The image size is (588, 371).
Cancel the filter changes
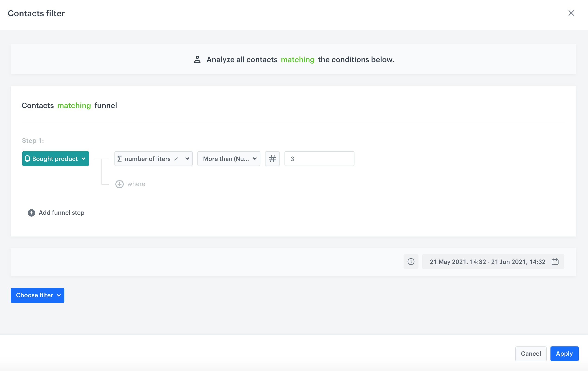(531, 354)
